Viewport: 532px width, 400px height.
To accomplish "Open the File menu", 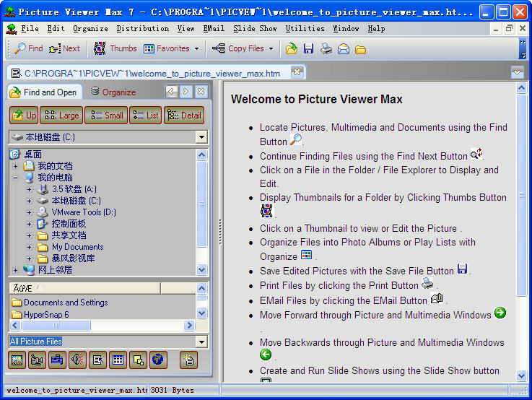I will coord(30,28).
